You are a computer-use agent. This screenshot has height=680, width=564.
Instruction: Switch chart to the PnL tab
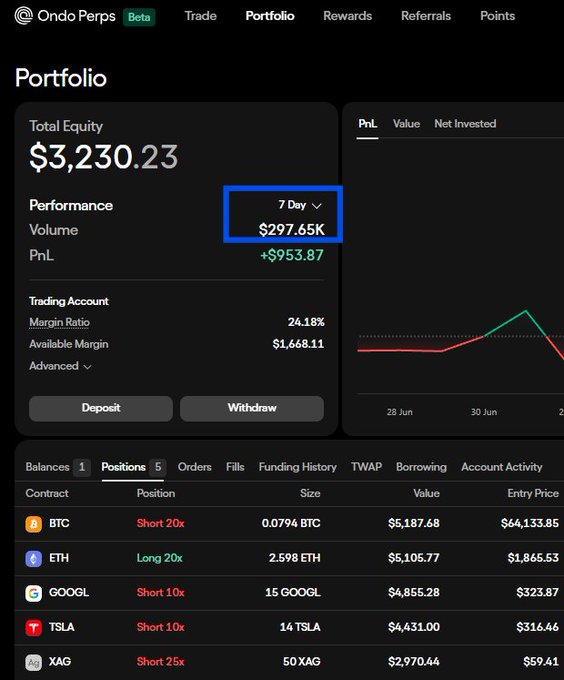click(367, 124)
